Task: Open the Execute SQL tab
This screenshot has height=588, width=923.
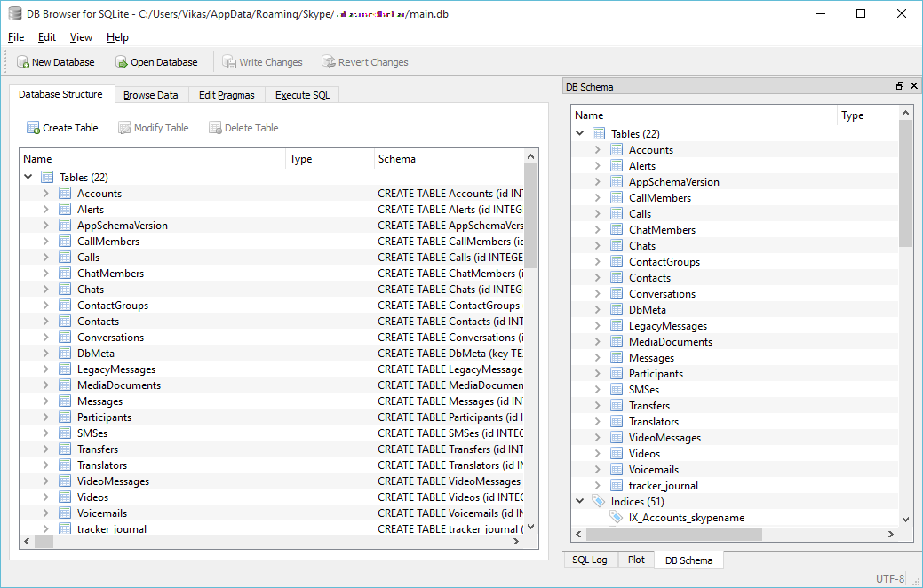Action: pos(302,95)
